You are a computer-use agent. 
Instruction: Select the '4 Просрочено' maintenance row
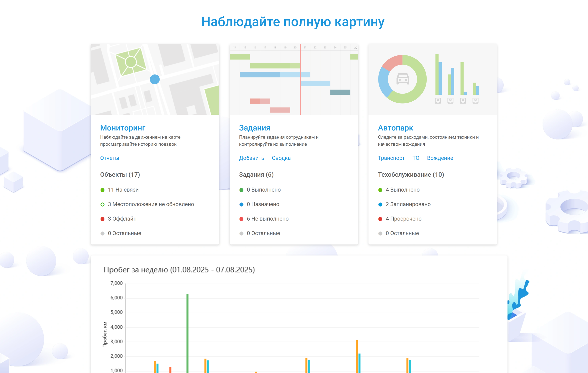pyautogui.click(x=400, y=219)
